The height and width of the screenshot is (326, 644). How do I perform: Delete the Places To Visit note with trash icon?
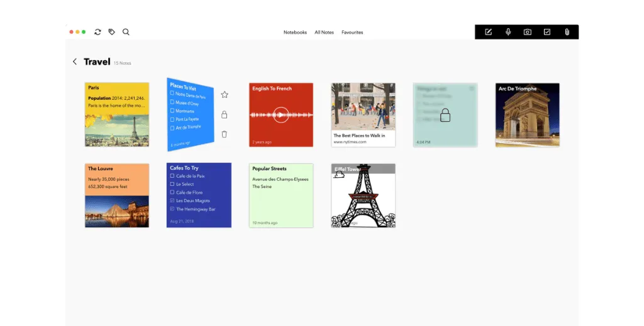coord(225,134)
